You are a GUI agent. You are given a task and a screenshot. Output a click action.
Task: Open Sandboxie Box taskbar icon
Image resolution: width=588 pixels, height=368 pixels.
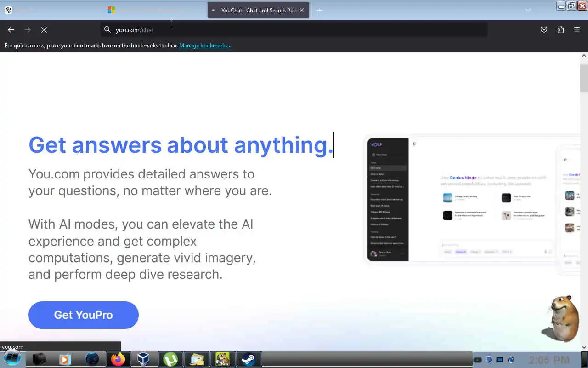pos(223,359)
